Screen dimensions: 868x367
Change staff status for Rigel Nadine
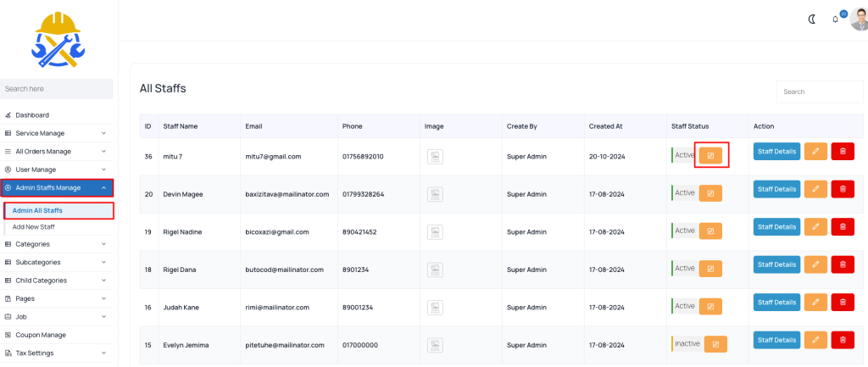point(710,231)
